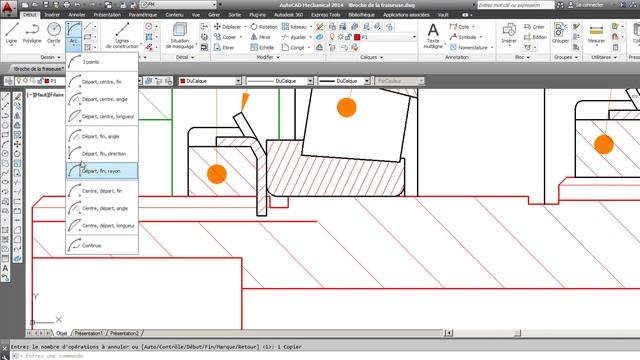The height and width of the screenshot is (360, 640).
Task: Open the Présentation1 layout tab
Action: coord(89,333)
